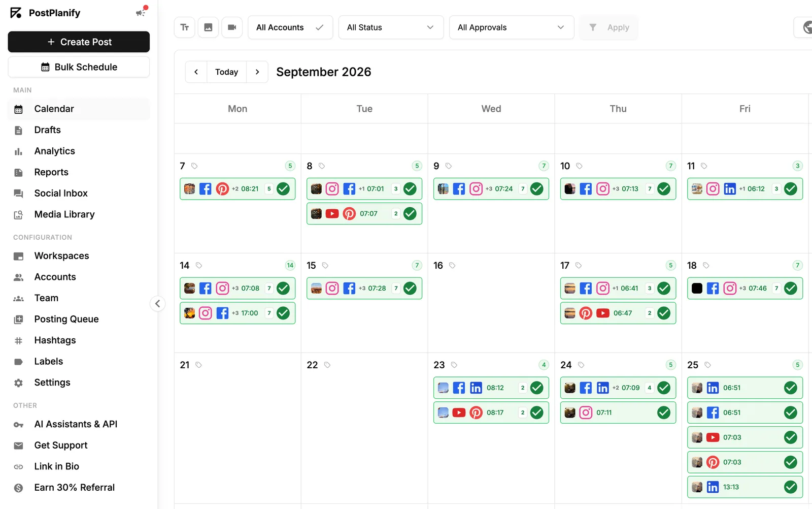Toggle the approved checkmark on the 07:24 post
Viewport: 812px width, 509px height.
[x=537, y=189]
